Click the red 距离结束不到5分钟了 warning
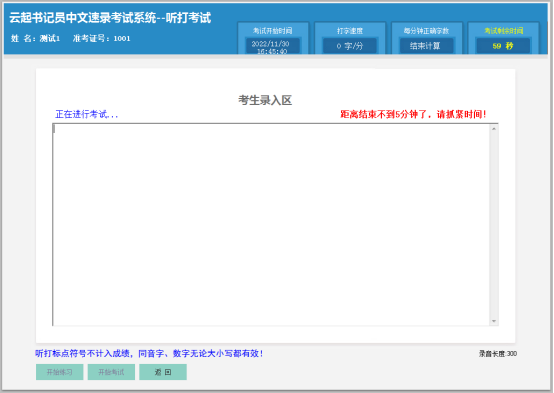The image size is (554, 393). [413, 114]
